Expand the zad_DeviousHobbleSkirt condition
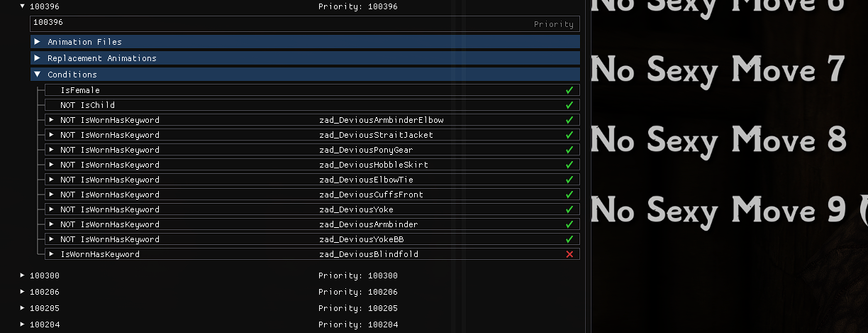The width and height of the screenshot is (868, 333). [51, 165]
